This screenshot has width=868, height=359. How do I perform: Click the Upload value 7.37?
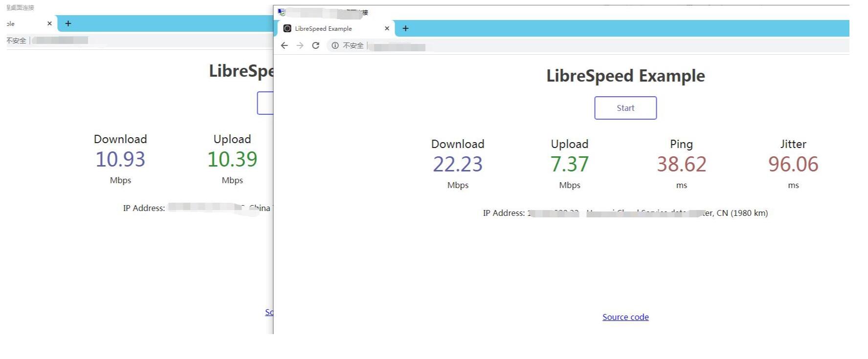pyautogui.click(x=570, y=164)
